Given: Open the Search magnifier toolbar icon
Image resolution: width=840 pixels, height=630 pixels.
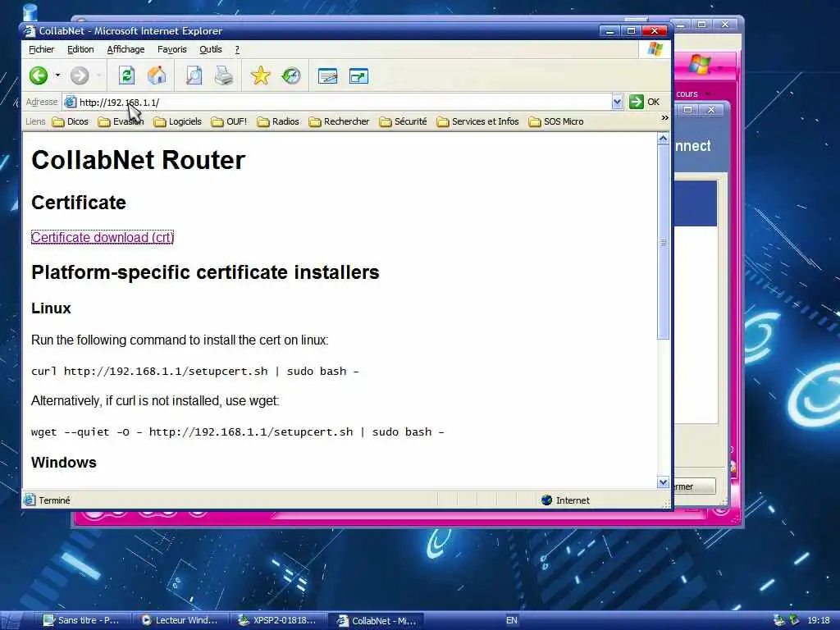Looking at the screenshot, I should click(x=194, y=75).
